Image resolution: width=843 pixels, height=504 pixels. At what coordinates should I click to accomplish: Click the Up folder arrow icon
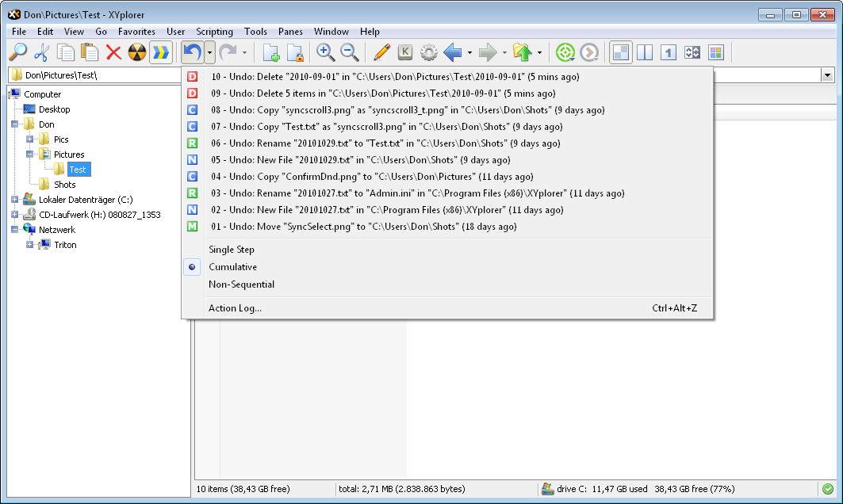[x=523, y=52]
